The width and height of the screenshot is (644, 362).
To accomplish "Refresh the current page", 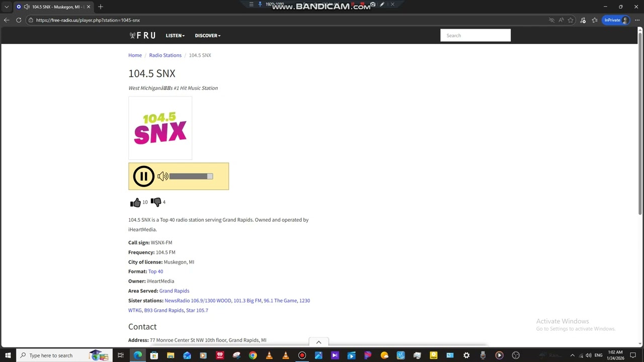I will [x=19, y=20].
